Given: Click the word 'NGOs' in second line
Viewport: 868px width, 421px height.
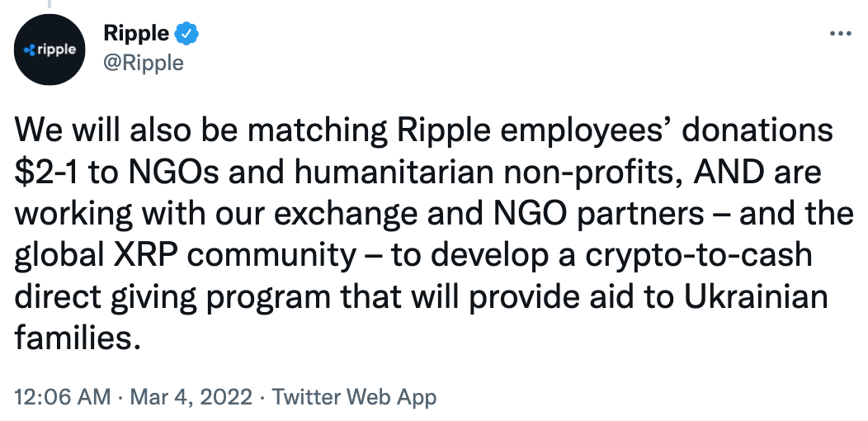Looking at the screenshot, I should [x=190, y=172].
